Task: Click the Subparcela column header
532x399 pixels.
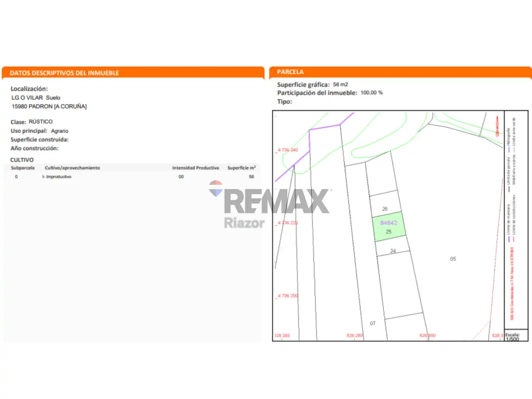Action: point(23,168)
